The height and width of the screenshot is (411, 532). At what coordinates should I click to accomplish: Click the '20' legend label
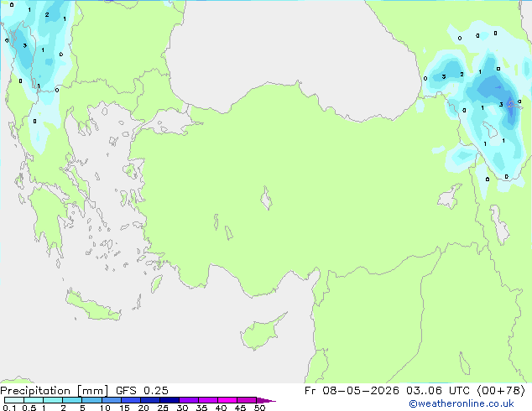143,408
